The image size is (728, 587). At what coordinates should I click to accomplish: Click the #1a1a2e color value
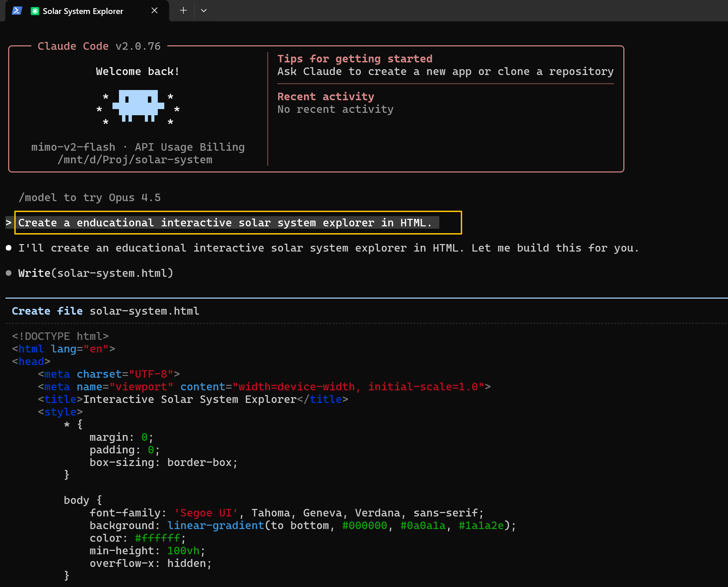481,526
